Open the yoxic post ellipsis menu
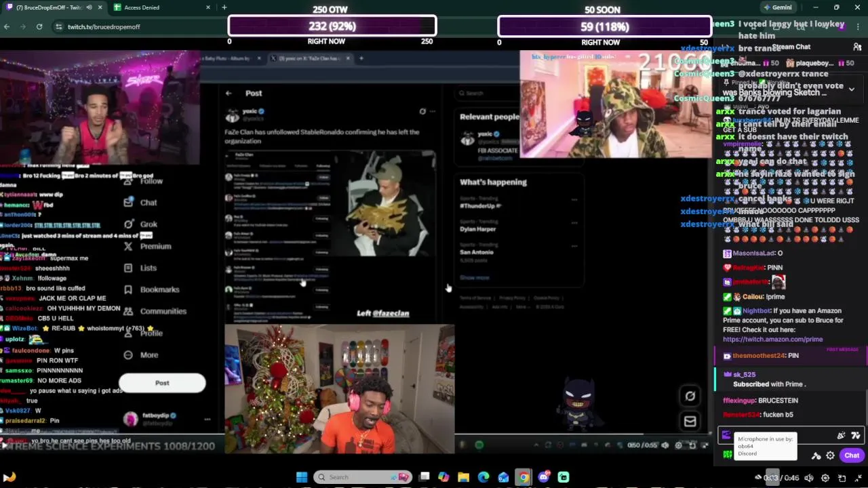The width and height of the screenshot is (868, 488). [433, 111]
